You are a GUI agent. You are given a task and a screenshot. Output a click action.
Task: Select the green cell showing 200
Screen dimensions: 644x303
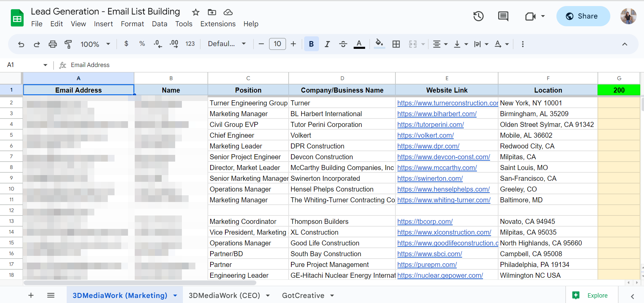[x=619, y=90]
